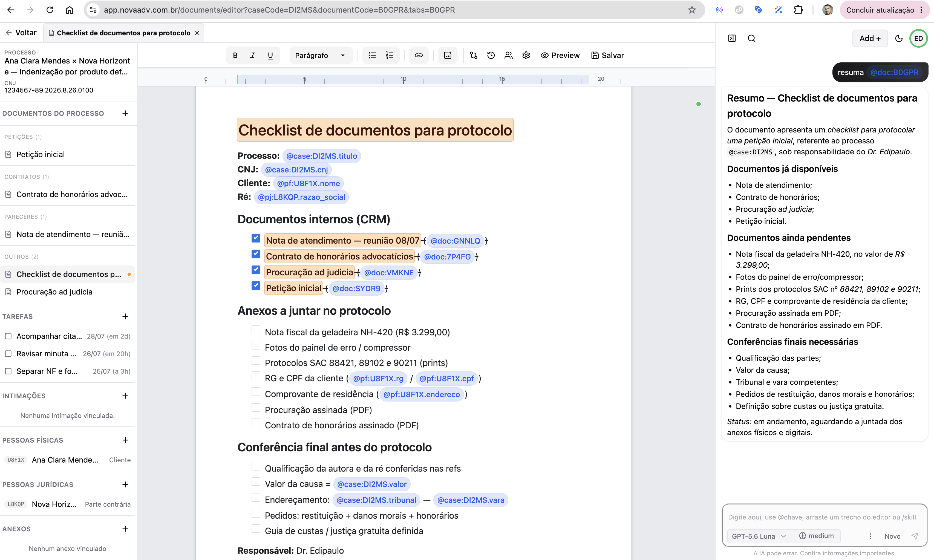Send the chat message

915,536
